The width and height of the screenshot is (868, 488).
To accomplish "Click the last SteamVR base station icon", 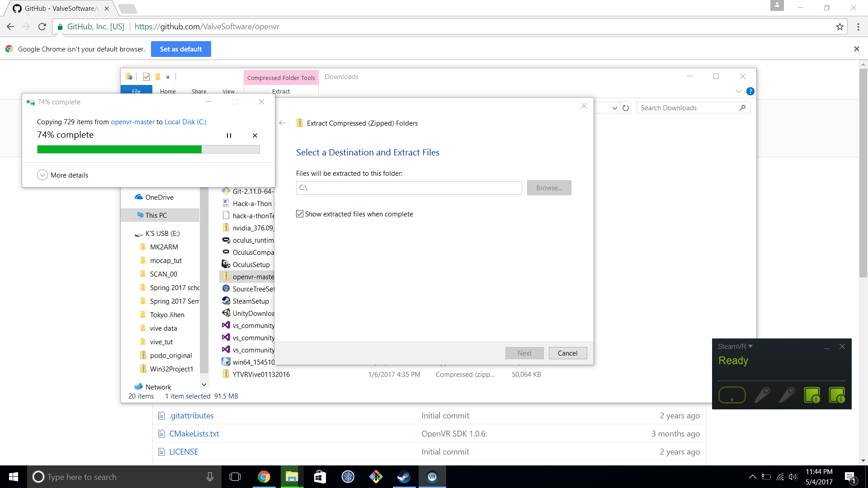I will (837, 395).
